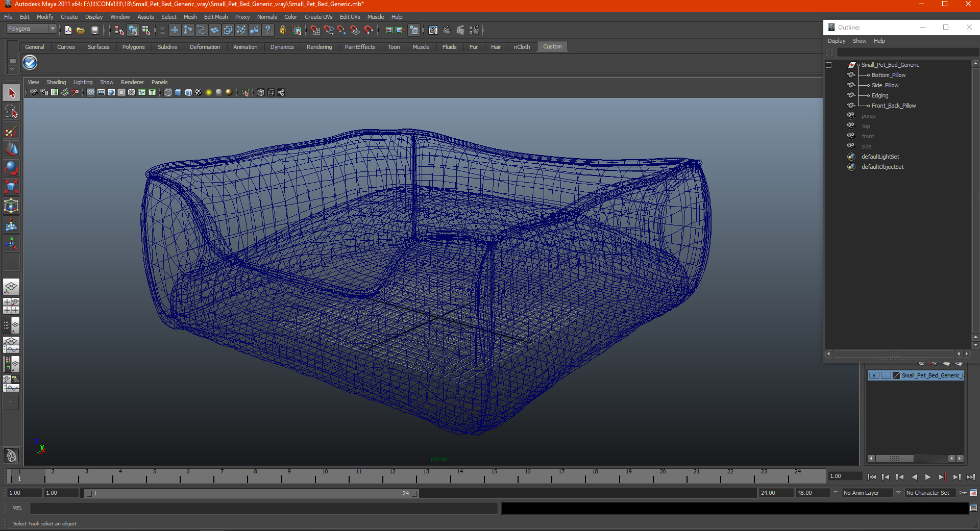Click play backwards button
980x531 pixels.
point(914,477)
